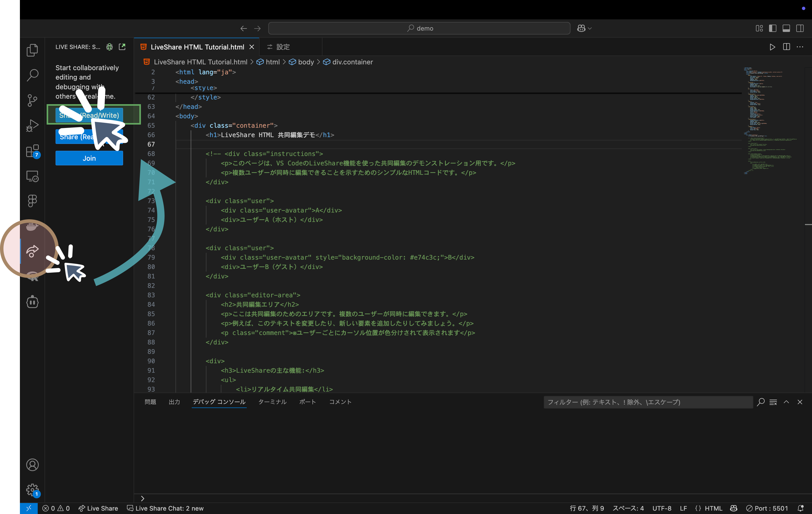Screen dimensions: 812x514
Task: Click 行 67、列 9 cursor position
Action: tap(587, 508)
